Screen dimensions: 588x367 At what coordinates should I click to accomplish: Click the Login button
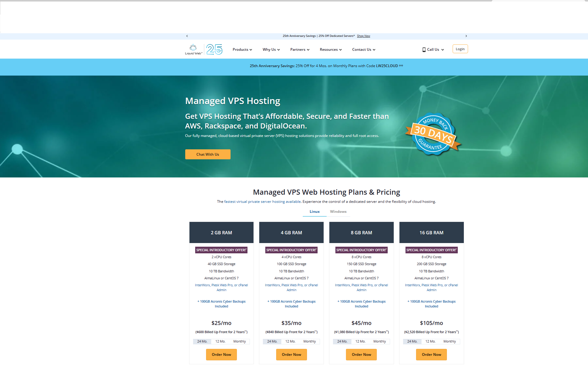(x=460, y=49)
